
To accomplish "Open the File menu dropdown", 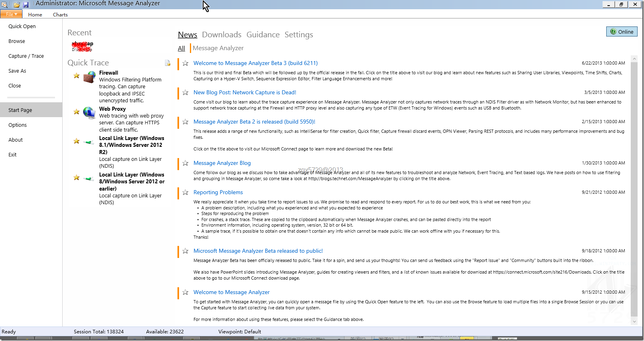I will [11, 14].
